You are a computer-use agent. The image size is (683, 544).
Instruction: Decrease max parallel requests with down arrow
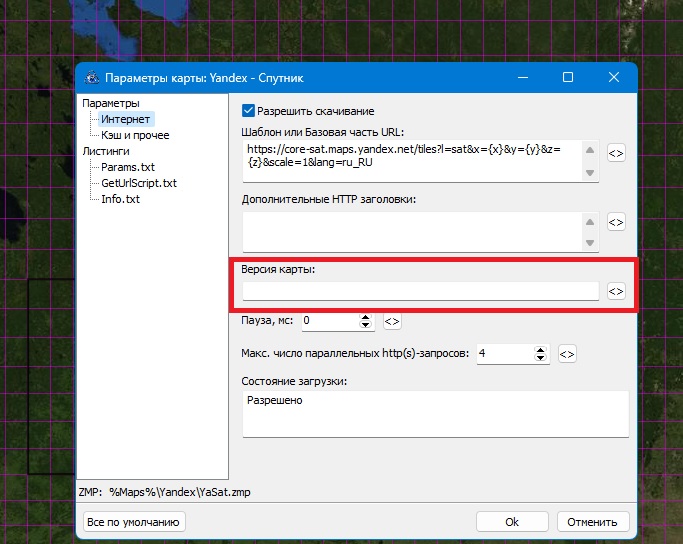pos(541,357)
